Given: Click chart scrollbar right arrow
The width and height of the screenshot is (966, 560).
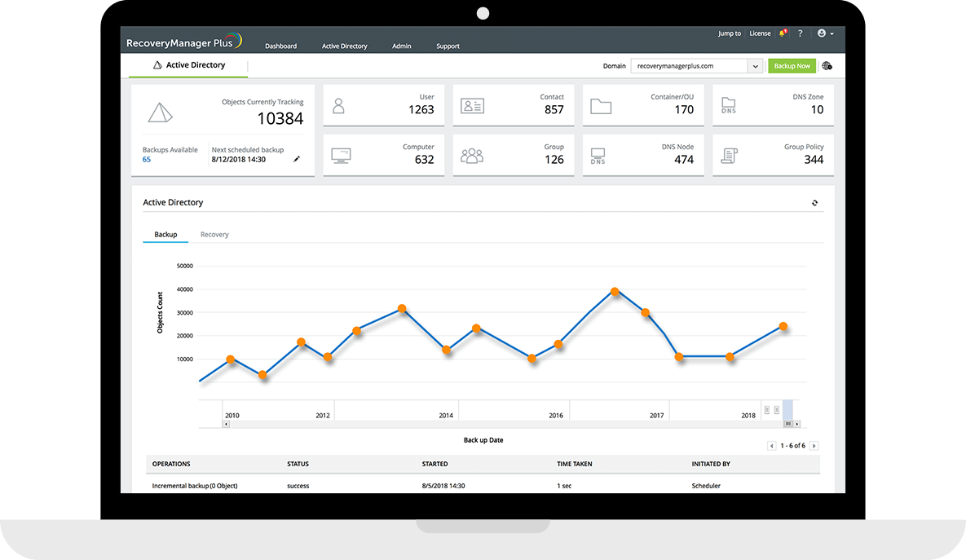Looking at the screenshot, I should [797, 425].
